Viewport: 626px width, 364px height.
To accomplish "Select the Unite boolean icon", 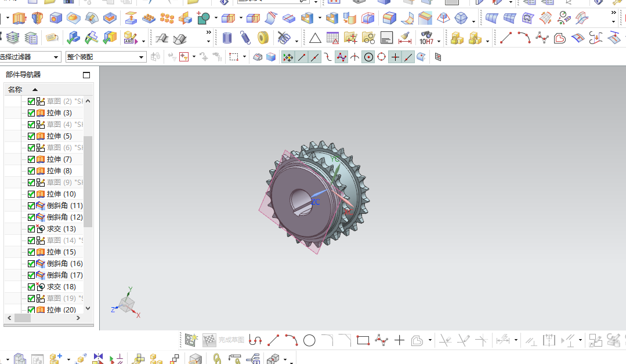I will [203, 18].
